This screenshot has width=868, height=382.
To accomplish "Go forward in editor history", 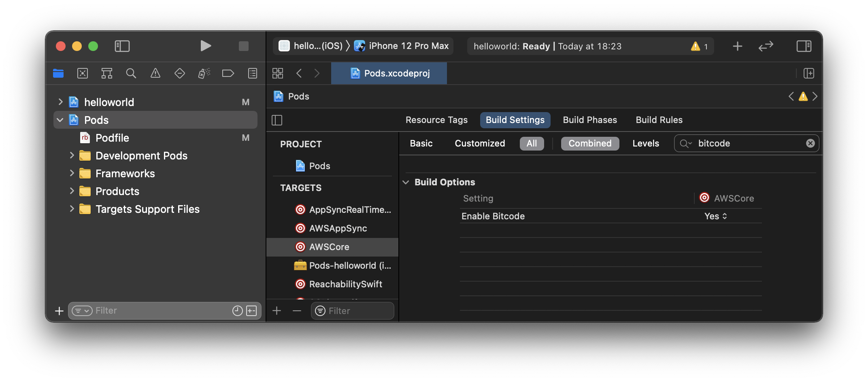I will pos(317,73).
